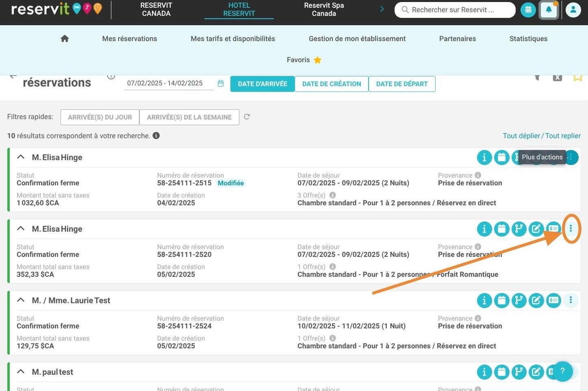
Task: Click the next arrow after Reservit Spa Canada
Action: [382, 9]
